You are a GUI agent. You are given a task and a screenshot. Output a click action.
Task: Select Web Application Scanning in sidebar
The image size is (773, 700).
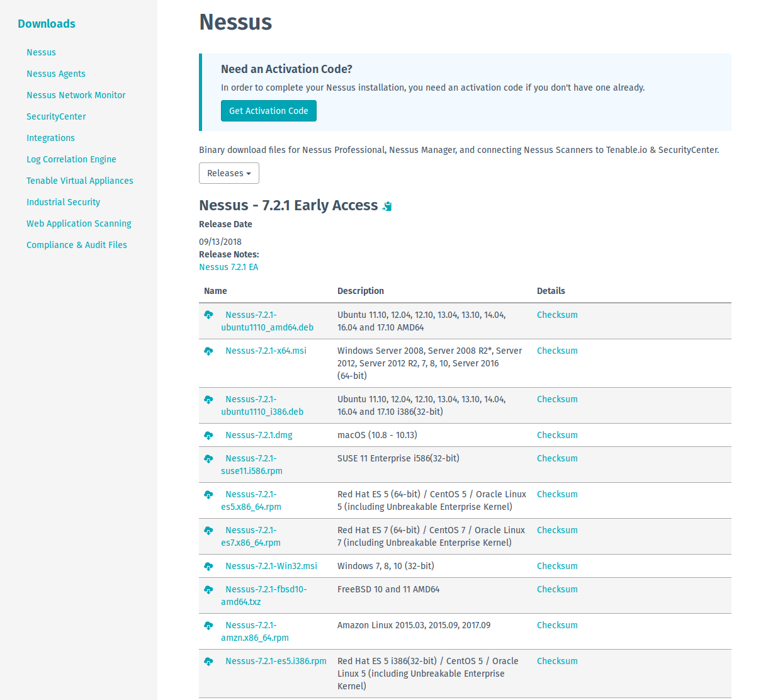pyautogui.click(x=79, y=223)
